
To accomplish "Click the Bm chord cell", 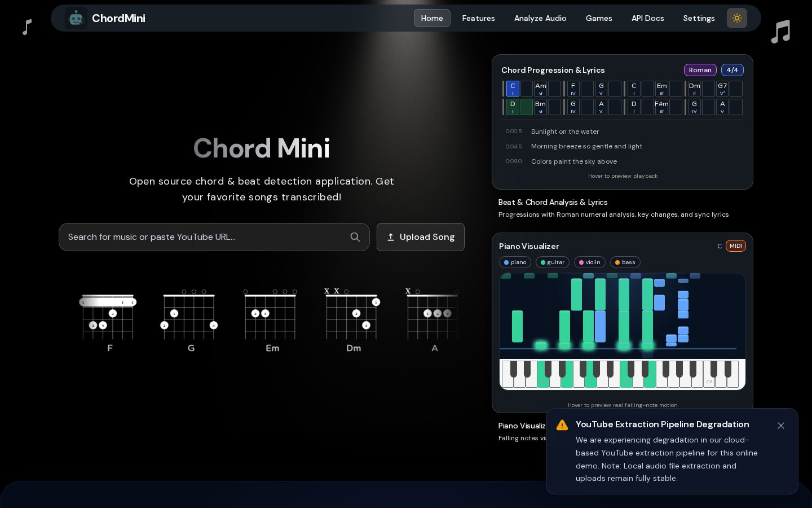I will 540,107.
